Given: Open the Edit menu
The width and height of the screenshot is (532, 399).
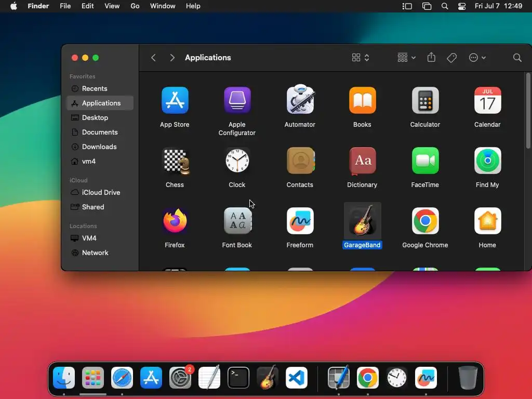Looking at the screenshot, I should click(87, 6).
